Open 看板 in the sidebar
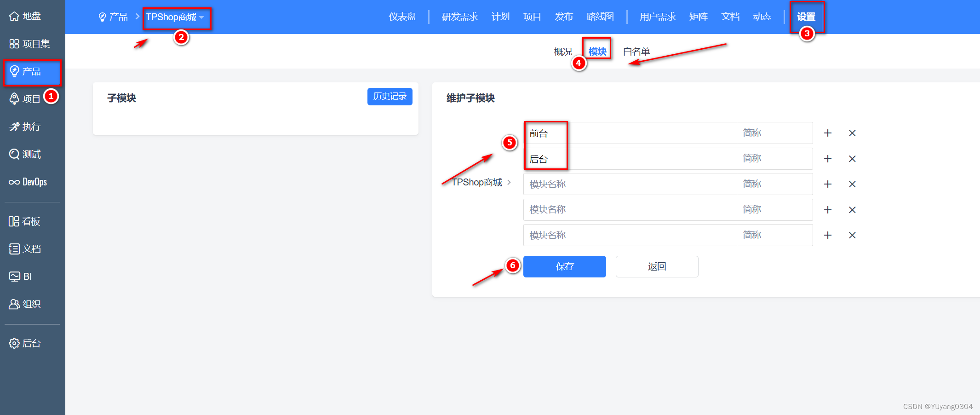Screen dimensions: 980x415 click(25, 221)
